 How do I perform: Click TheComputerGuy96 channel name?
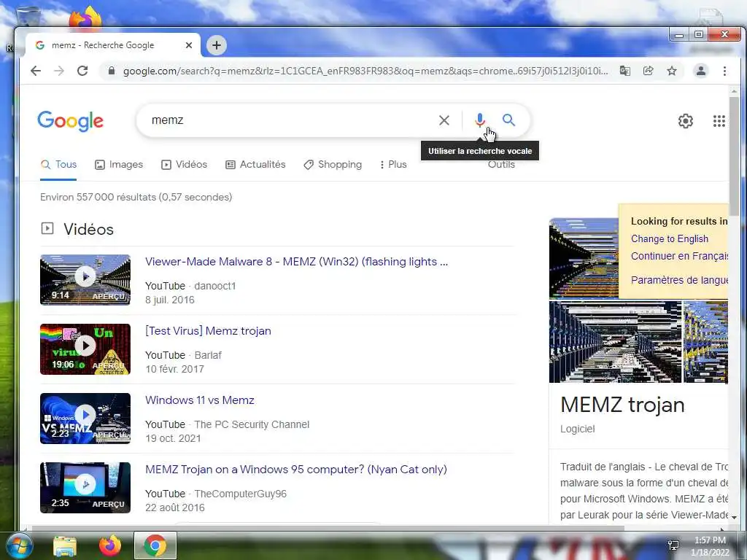point(240,494)
